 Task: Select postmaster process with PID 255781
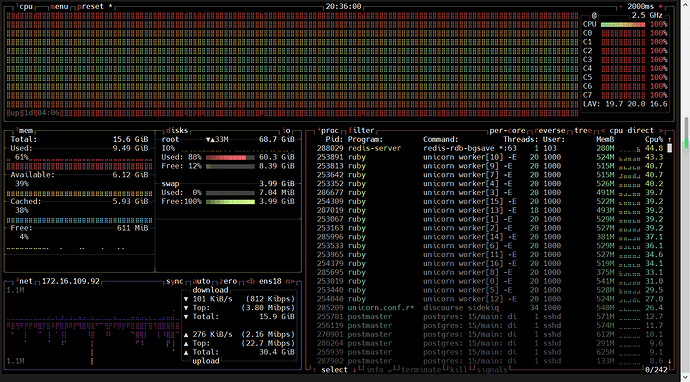(x=490, y=316)
